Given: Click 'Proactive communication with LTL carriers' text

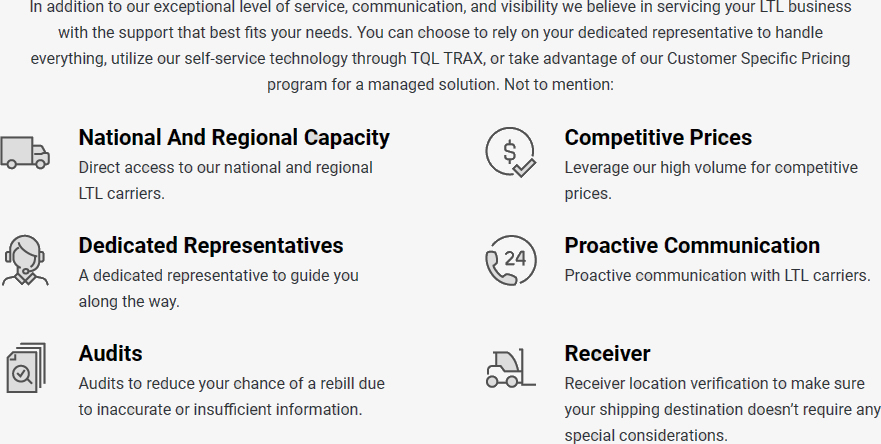Looking at the screenshot, I should click(717, 275).
